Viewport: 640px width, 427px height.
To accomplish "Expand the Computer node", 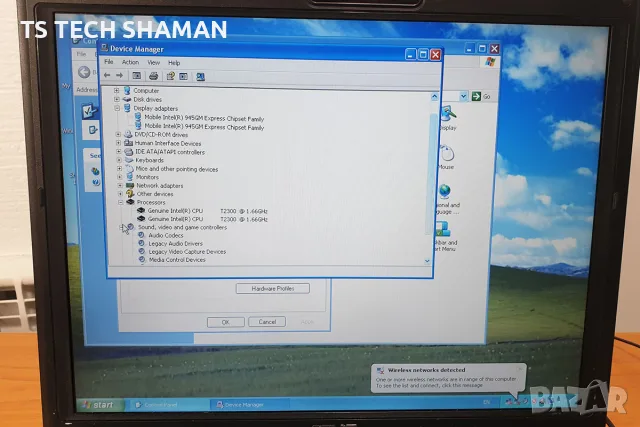I will point(117,91).
